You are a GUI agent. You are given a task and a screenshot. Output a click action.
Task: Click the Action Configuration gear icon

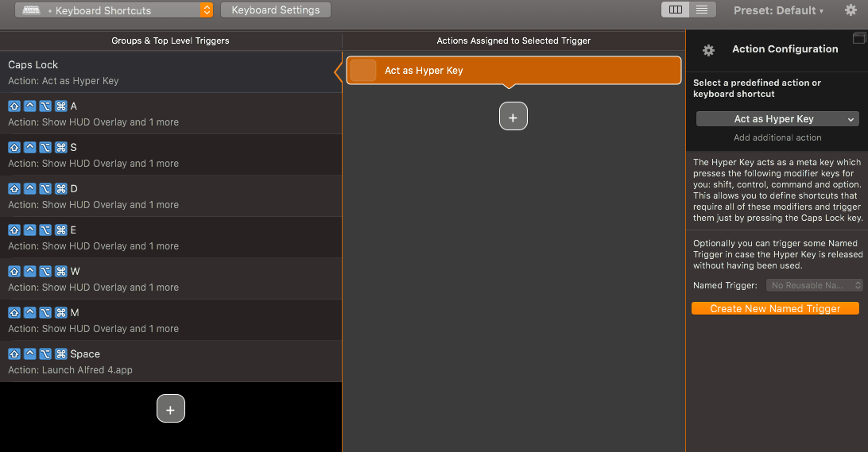[708, 50]
